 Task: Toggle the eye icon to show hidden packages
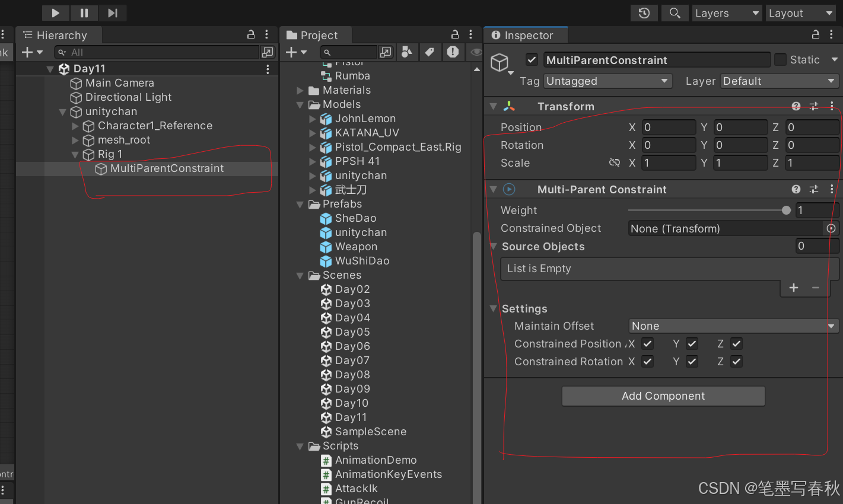pos(475,52)
